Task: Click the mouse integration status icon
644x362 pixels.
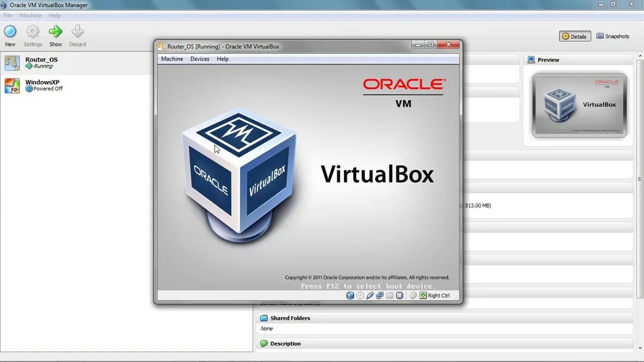Action: coord(413,296)
